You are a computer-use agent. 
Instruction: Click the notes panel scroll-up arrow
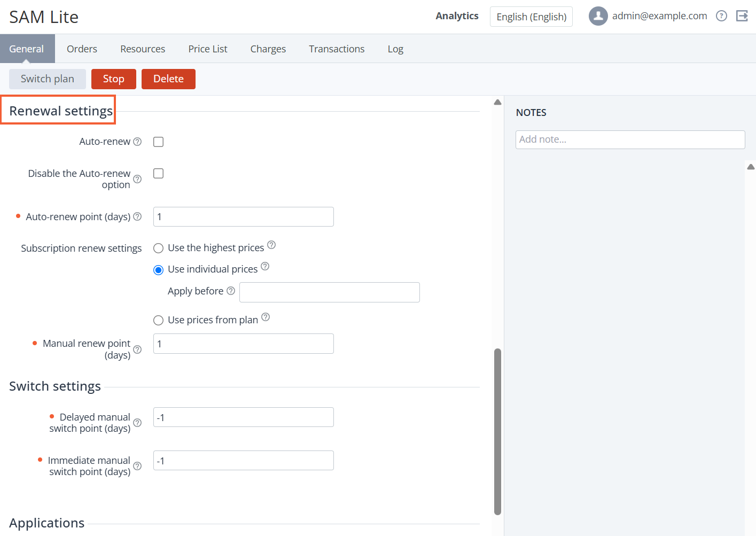tap(751, 167)
